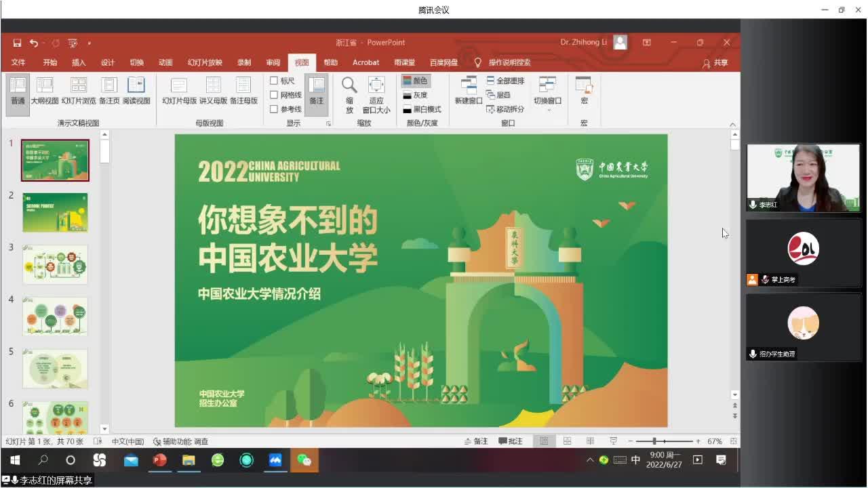
Task: Select slide 2 thumbnail
Action: (55, 212)
